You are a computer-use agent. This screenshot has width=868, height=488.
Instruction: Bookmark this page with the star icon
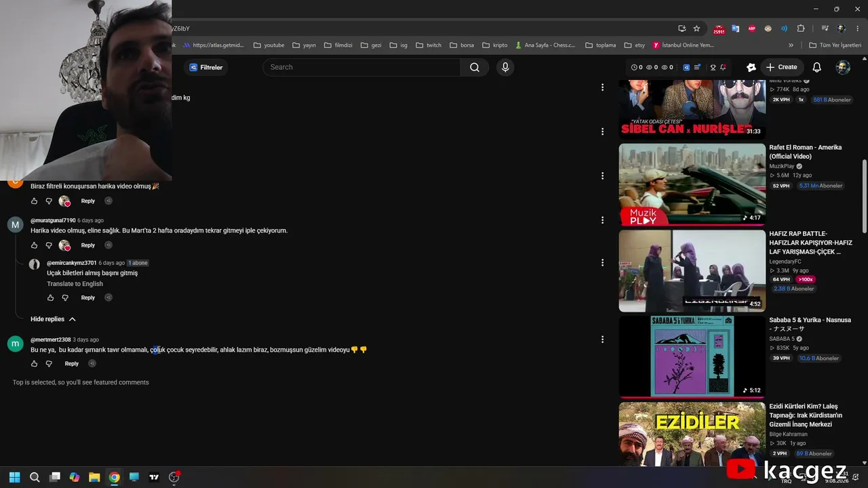696,28
